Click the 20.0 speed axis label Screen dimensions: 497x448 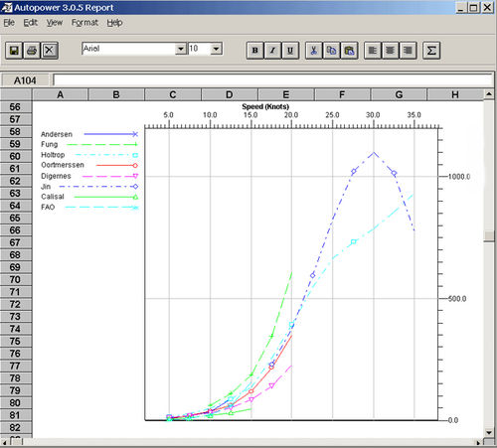coord(291,115)
